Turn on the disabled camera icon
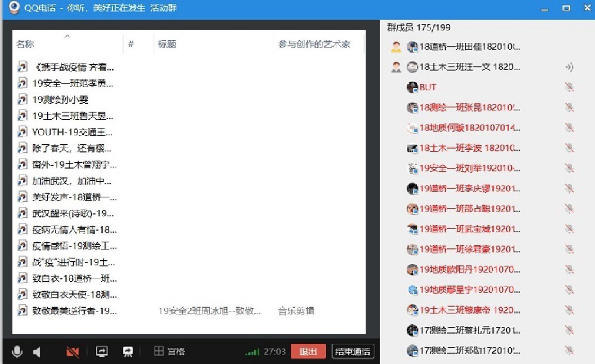 coord(73,352)
